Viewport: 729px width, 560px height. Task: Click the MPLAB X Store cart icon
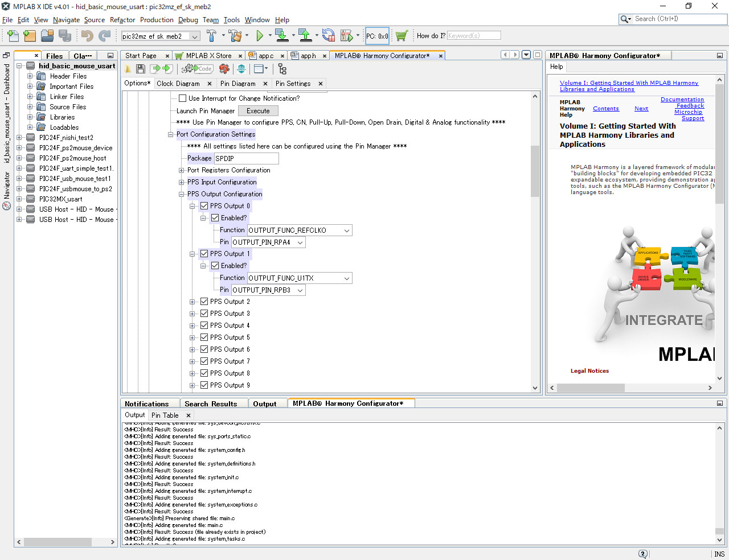(402, 36)
